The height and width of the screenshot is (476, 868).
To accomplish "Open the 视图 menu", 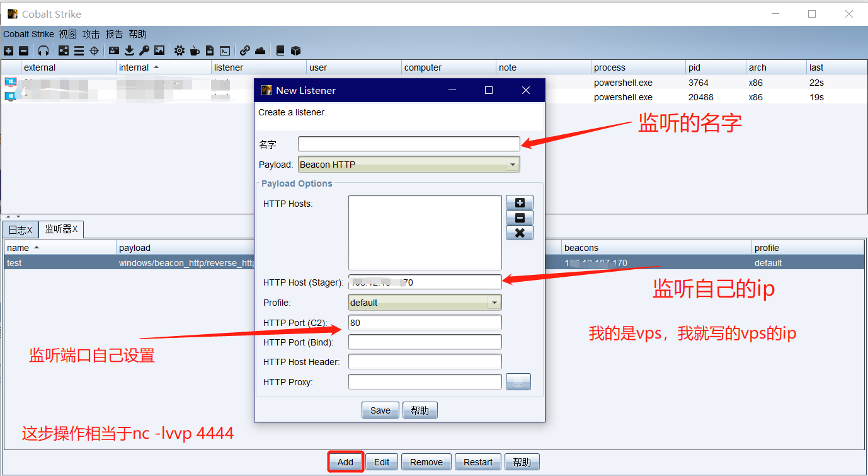I will 68,34.
